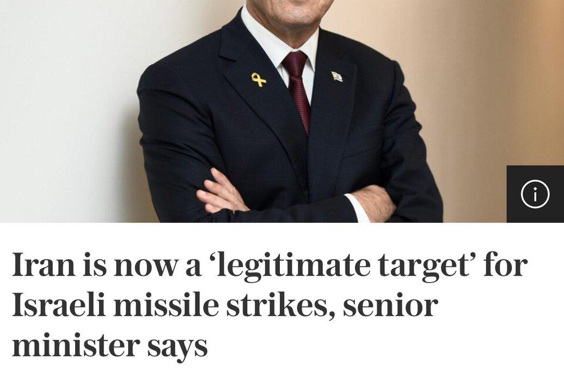Open the article headline starting 'Iran is now'
Viewport: 564px width, 392px height.
pos(270,305)
